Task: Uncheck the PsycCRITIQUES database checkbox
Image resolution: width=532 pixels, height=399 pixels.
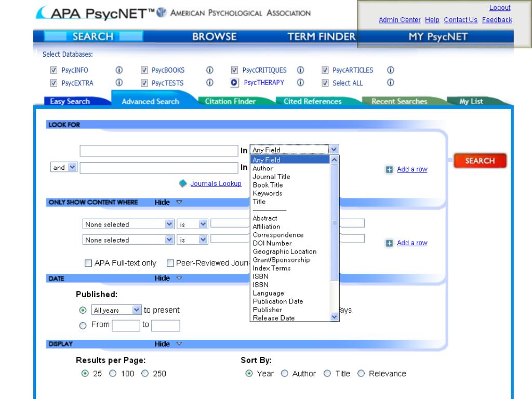Action: click(234, 70)
